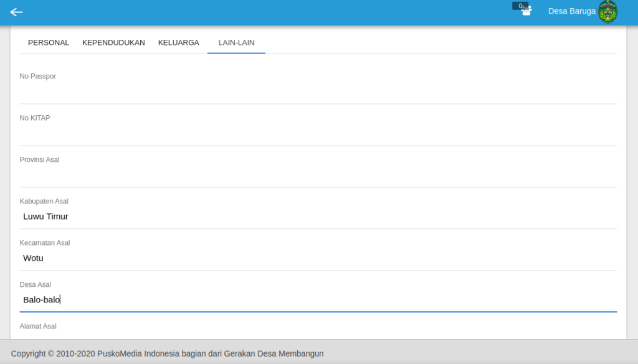Viewport: 638px width, 364px height.
Task: Select the Provinsi Asal input field
Action: (318, 175)
